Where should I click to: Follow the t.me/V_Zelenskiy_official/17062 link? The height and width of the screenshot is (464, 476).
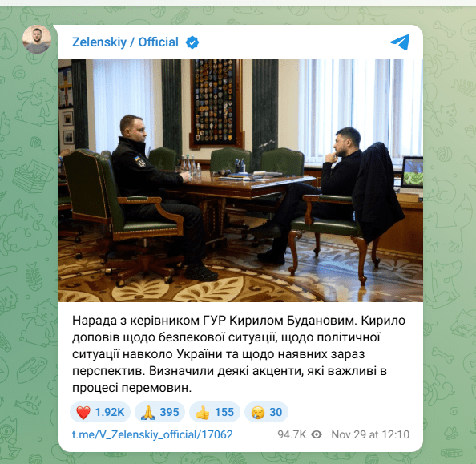click(152, 434)
